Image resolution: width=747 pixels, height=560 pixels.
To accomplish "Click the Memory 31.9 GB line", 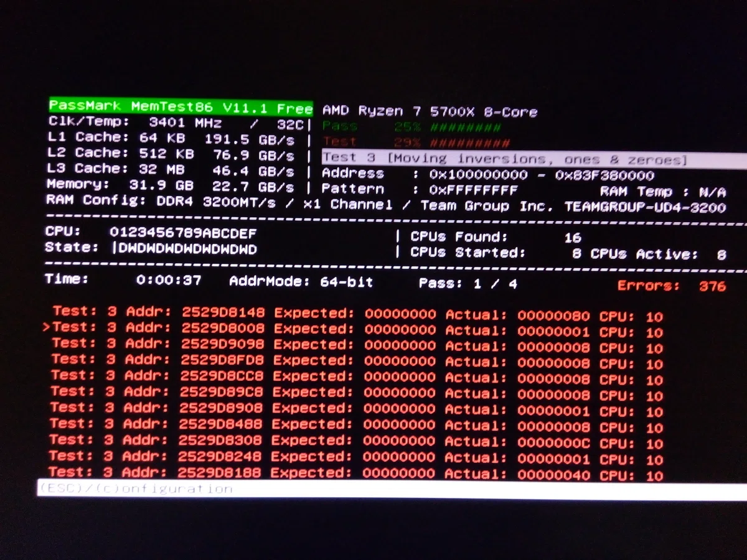I will (170, 185).
